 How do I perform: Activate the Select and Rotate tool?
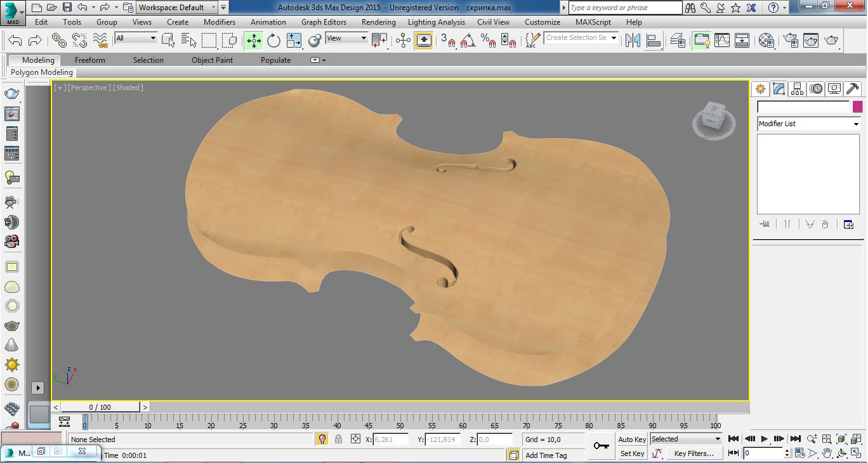click(273, 41)
